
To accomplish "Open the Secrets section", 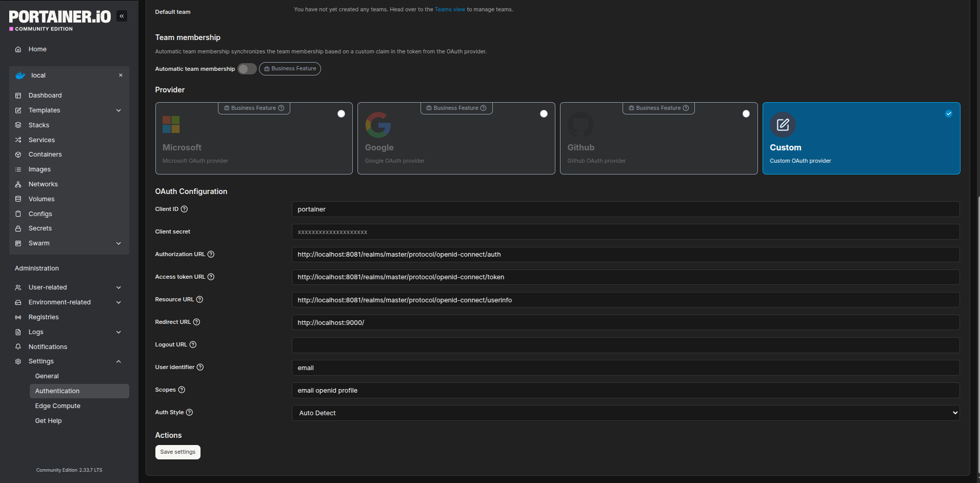I will coord(40,228).
